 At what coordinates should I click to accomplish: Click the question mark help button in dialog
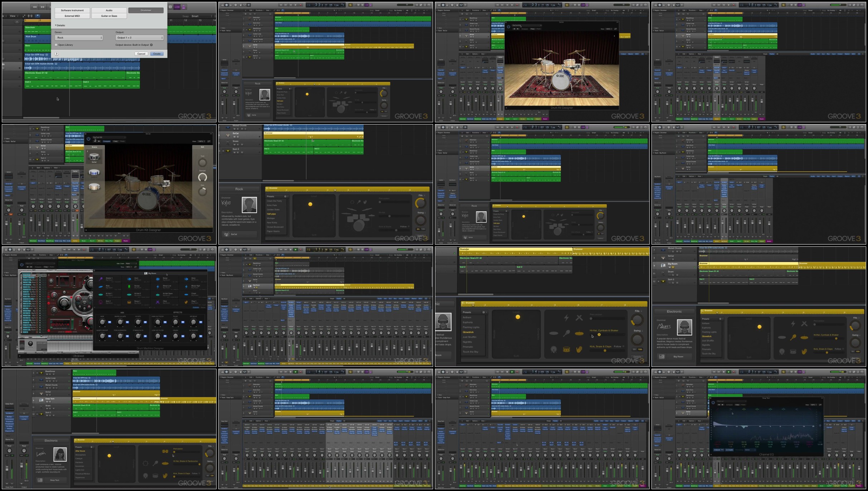(x=57, y=54)
